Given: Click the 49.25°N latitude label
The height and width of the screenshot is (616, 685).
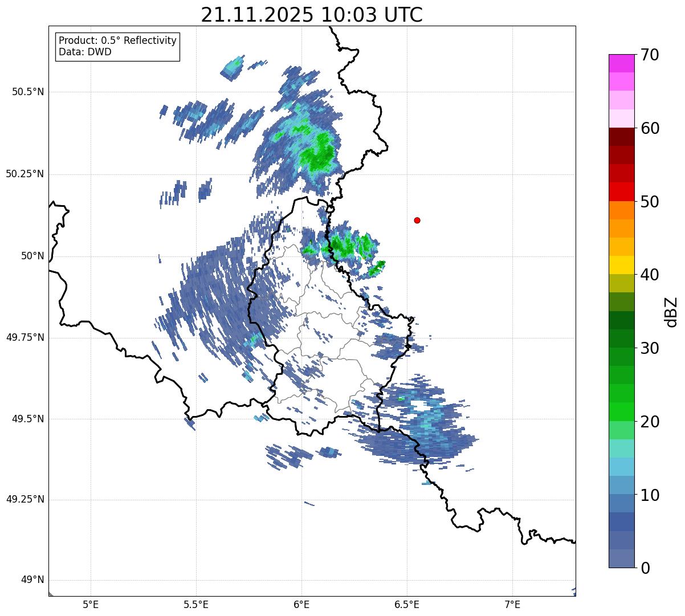Looking at the screenshot, I should [x=25, y=499].
